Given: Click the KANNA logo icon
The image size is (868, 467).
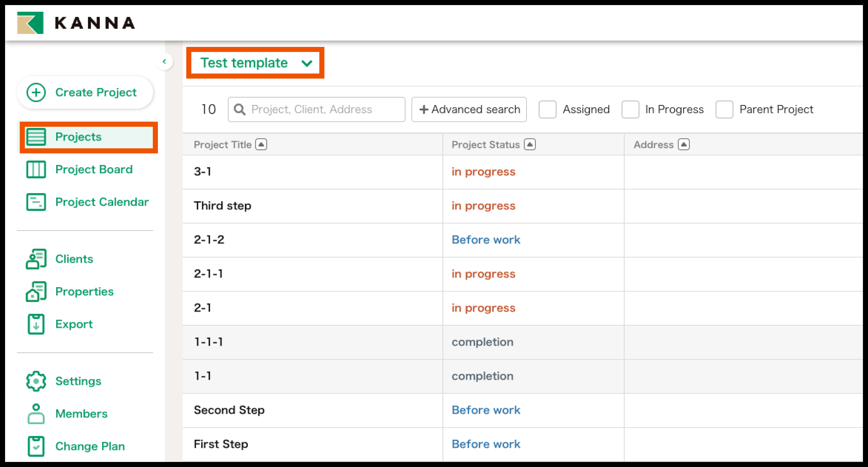Looking at the screenshot, I should 30,23.
